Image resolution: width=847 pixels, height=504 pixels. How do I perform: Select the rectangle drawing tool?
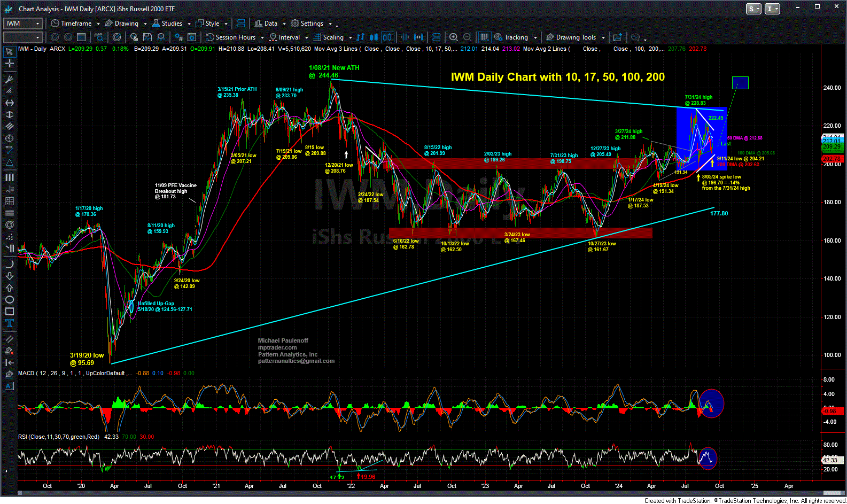[x=9, y=311]
